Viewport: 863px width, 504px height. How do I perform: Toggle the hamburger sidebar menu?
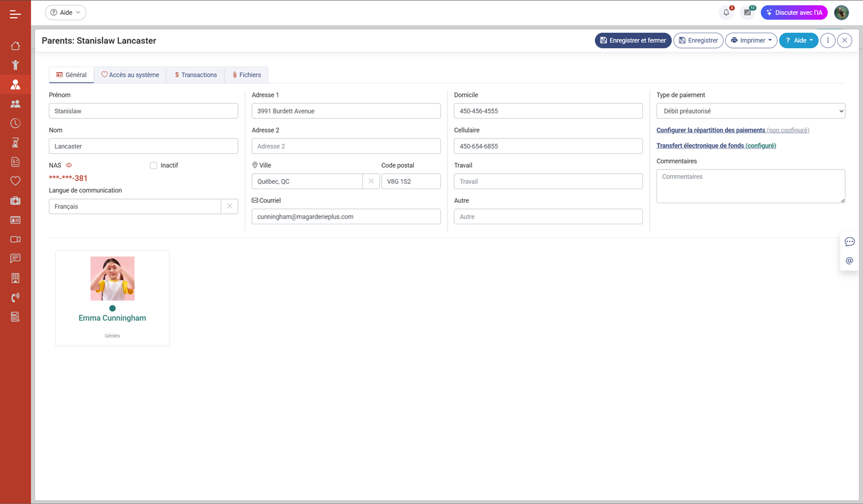[15, 14]
